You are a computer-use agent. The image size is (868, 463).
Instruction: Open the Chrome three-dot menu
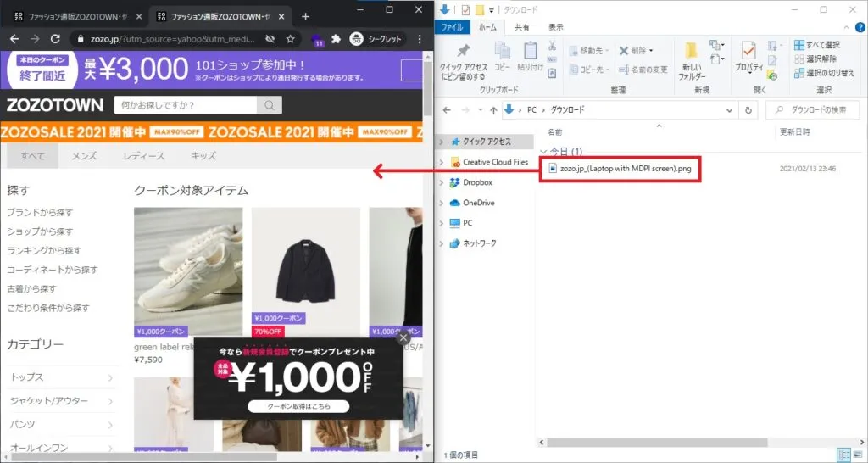click(420, 39)
